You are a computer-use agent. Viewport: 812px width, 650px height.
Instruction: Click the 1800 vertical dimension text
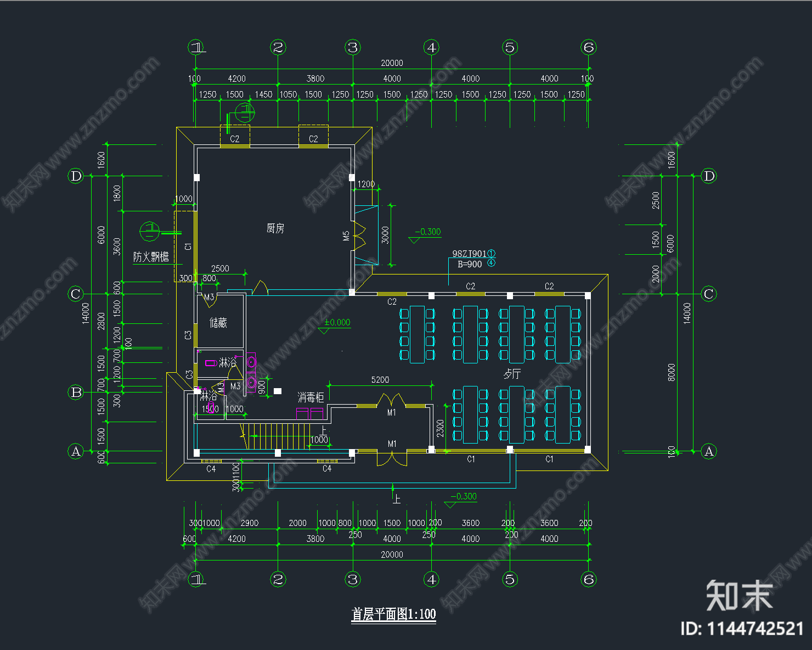point(117,193)
